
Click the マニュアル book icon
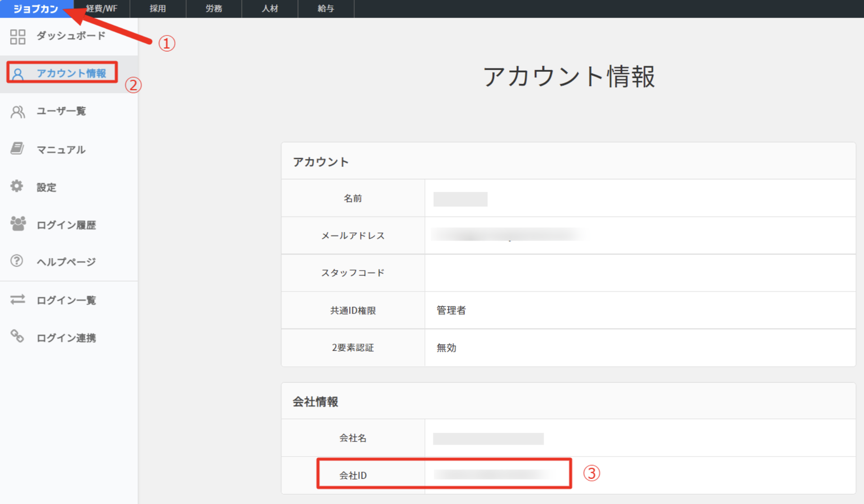[17, 148]
